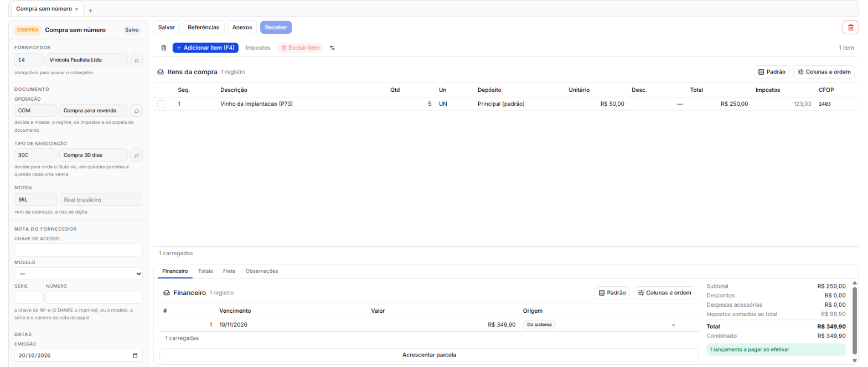Open Colunas e ordem for Itens da compra
This screenshot has height=367, width=868.
point(824,72)
